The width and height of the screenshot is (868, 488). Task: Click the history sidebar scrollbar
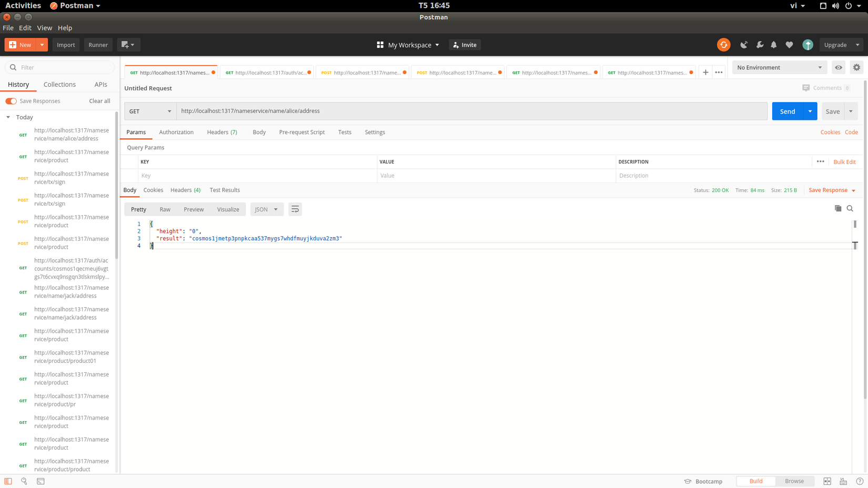point(116,184)
